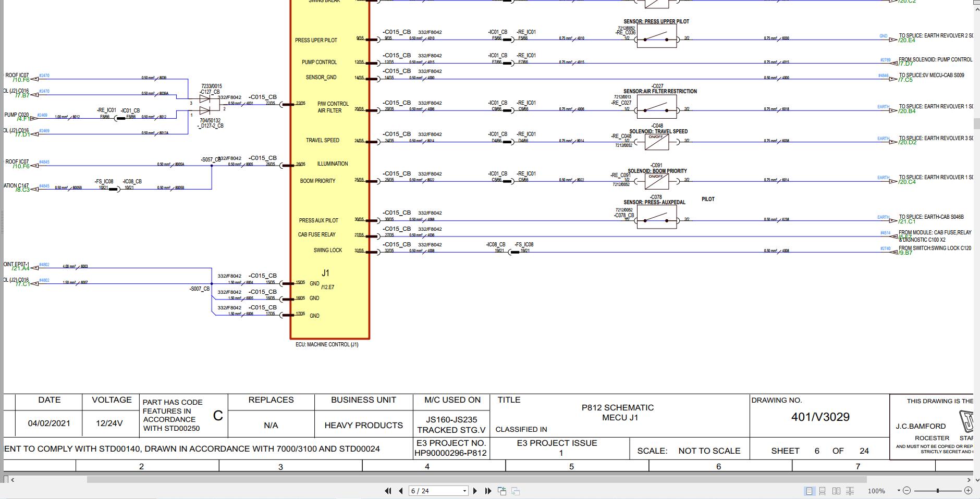Click the go forward to next view icon

(x=515, y=491)
